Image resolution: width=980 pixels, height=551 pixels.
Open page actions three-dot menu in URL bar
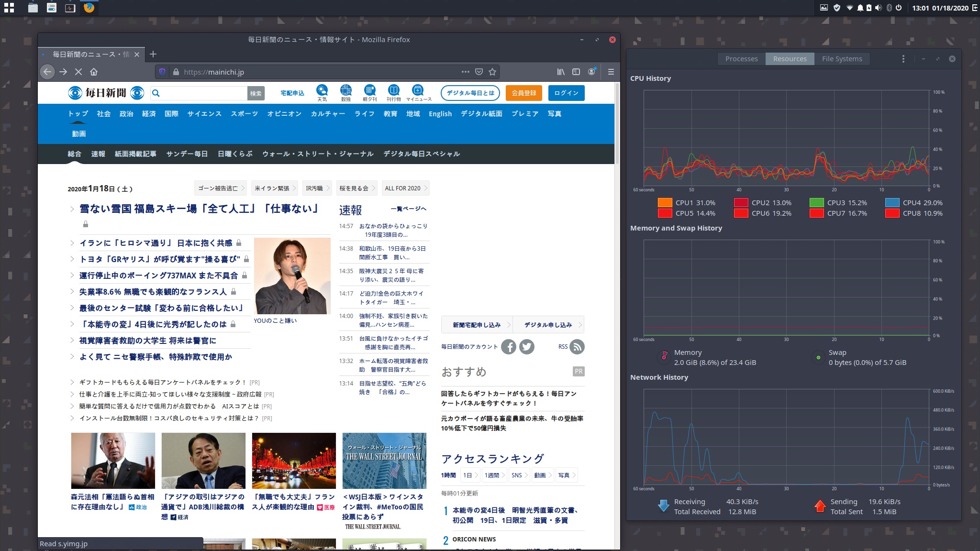(x=465, y=72)
